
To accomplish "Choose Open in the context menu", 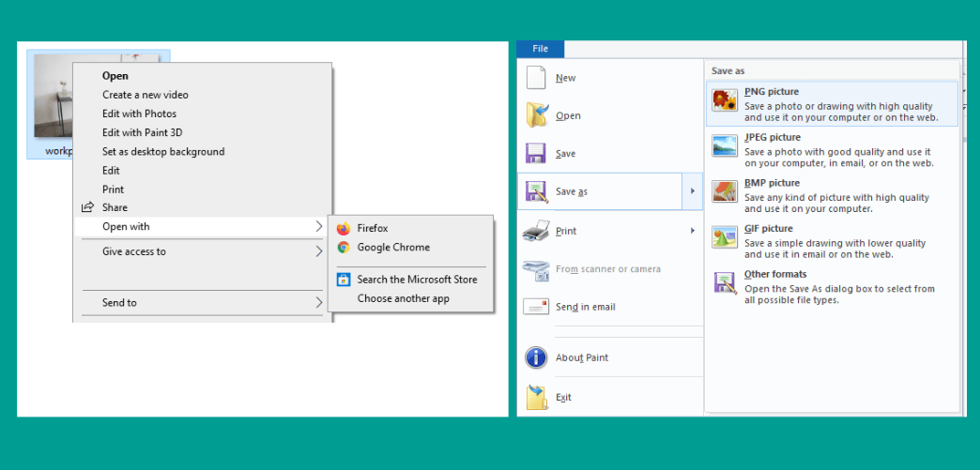I will click(x=115, y=76).
